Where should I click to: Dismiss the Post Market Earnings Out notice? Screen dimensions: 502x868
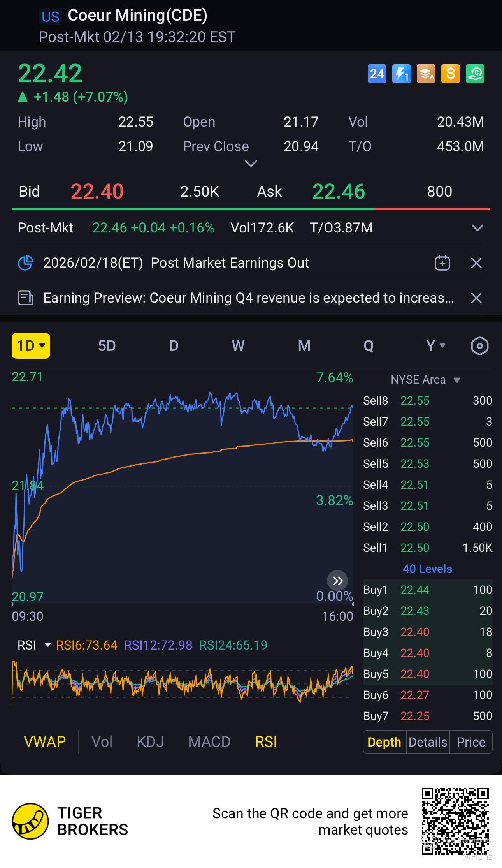point(476,263)
